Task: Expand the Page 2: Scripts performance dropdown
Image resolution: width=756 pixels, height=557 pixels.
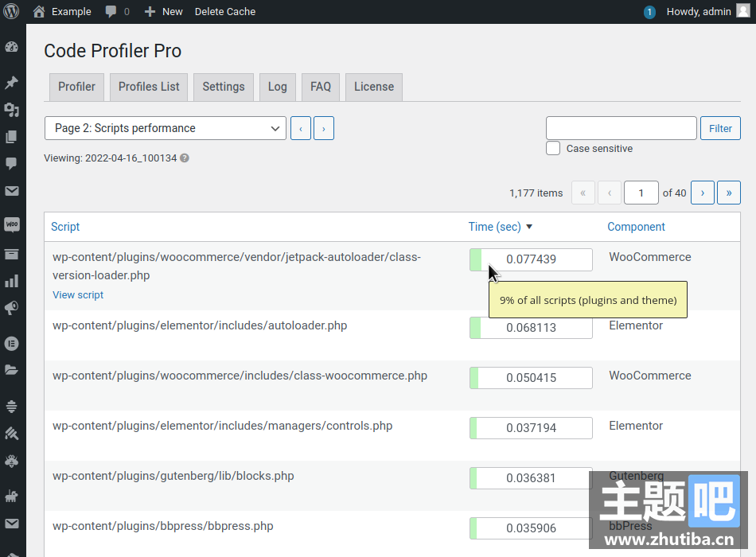Action: (x=166, y=128)
